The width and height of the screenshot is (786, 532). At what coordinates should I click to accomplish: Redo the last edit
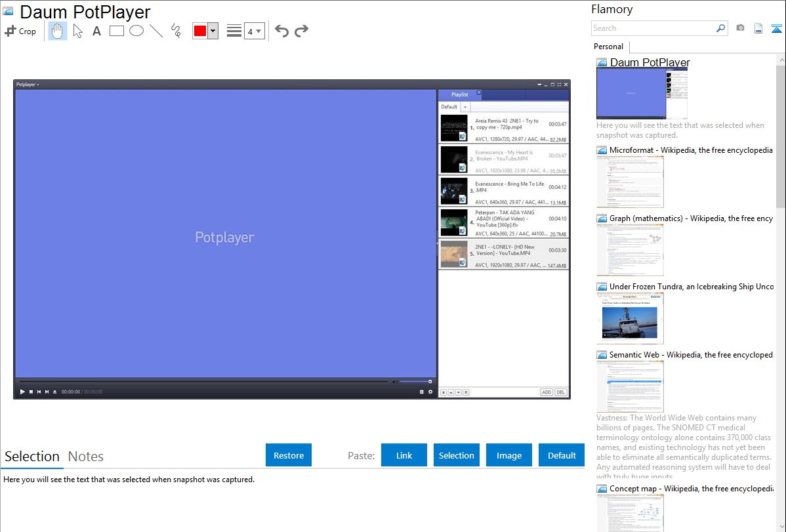point(301,31)
